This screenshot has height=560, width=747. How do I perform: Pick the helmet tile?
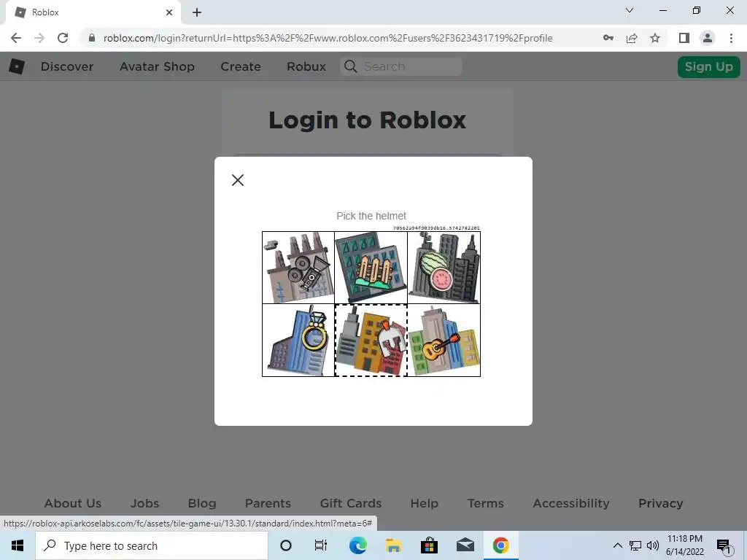[371, 341]
